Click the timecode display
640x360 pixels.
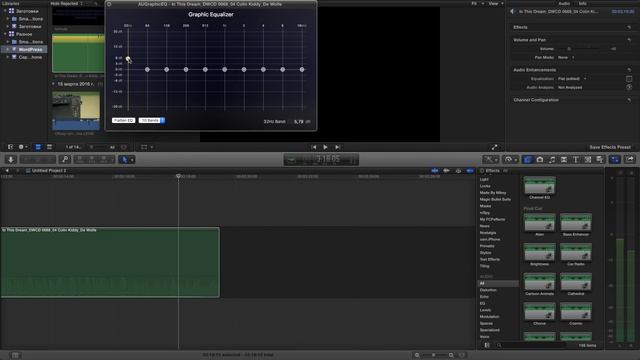[x=321, y=159]
